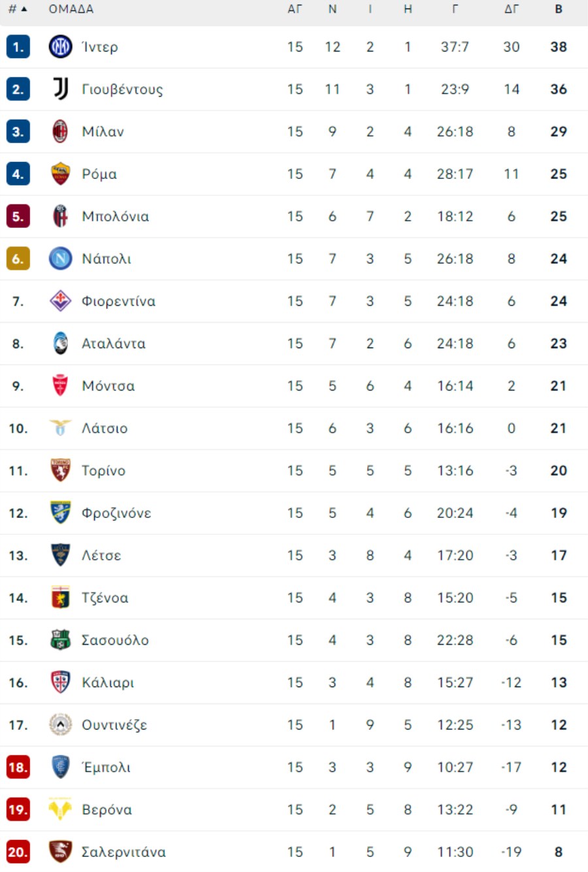Select the Τορίνο table row

click(294, 471)
